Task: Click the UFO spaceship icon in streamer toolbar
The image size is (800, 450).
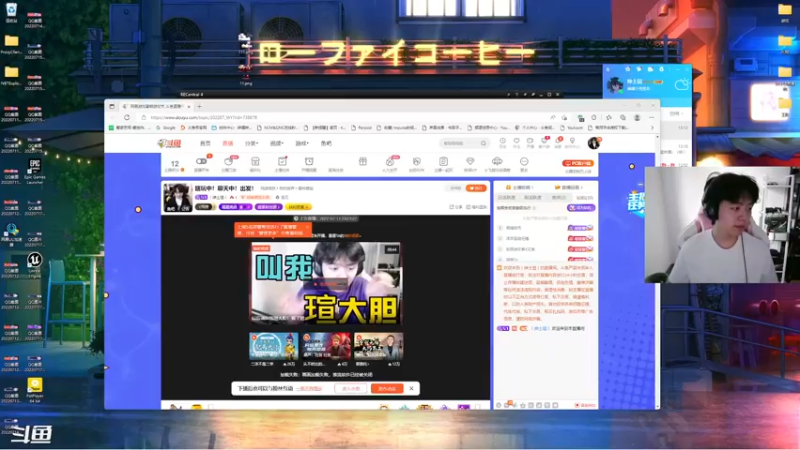Action: (497, 163)
